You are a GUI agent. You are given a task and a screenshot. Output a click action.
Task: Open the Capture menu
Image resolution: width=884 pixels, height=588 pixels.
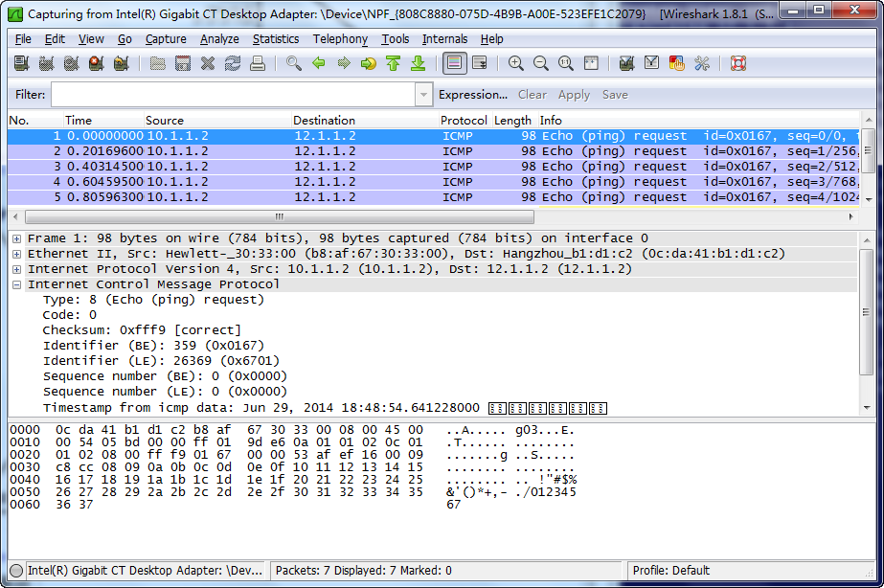(x=166, y=39)
